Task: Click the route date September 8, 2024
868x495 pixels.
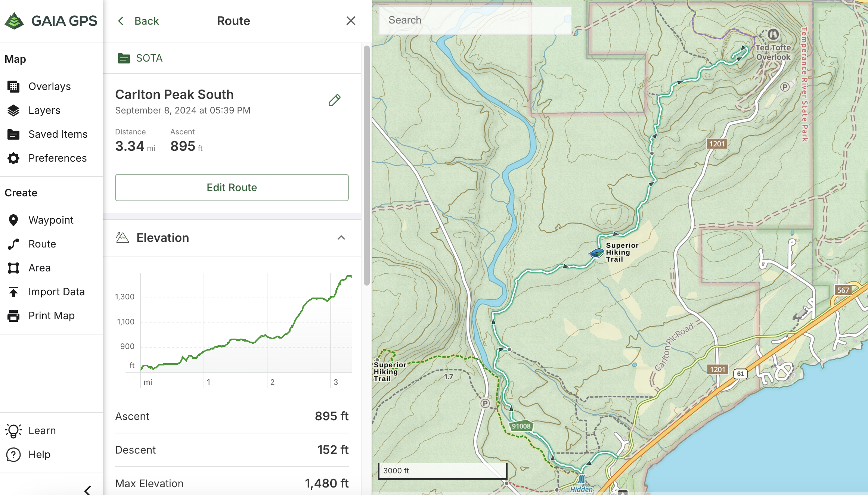Action: [x=183, y=110]
